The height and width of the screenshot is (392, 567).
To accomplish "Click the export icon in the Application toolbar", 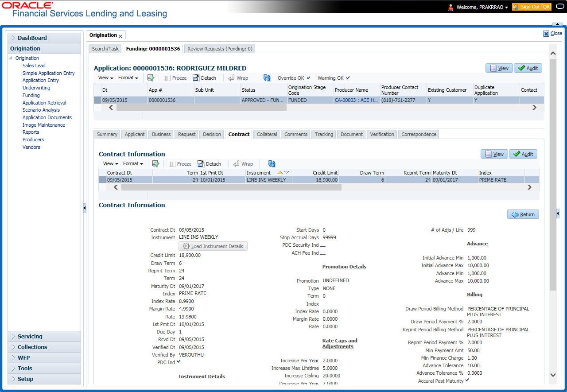I will pos(151,78).
